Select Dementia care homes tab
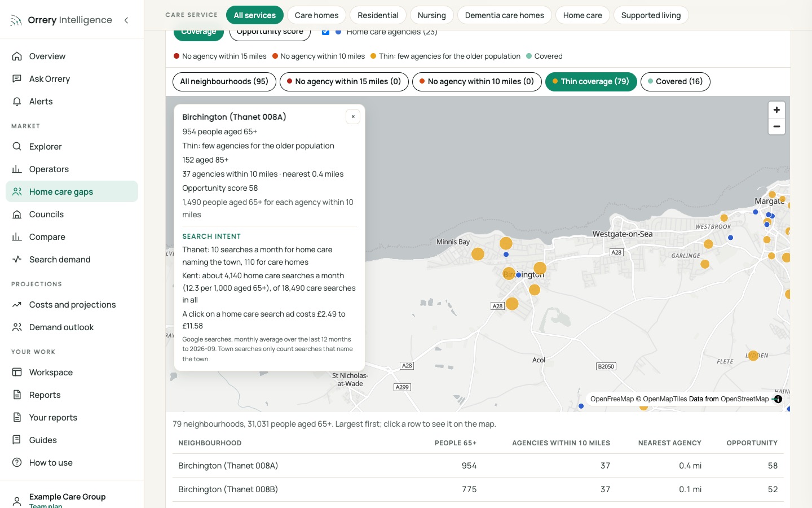The width and height of the screenshot is (812, 508). pos(505,15)
